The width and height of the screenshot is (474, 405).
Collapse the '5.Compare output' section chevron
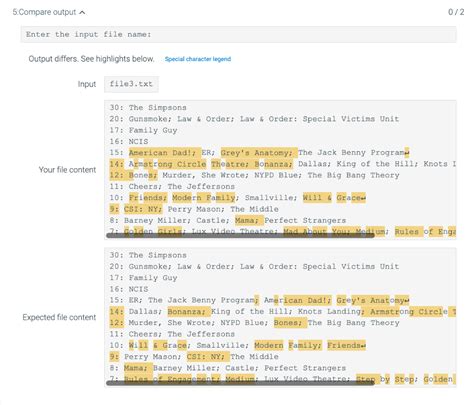coord(82,12)
